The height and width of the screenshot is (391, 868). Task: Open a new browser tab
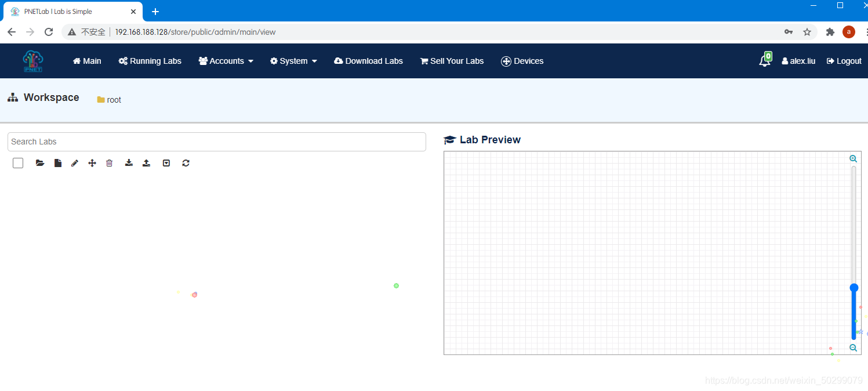click(x=155, y=12)
